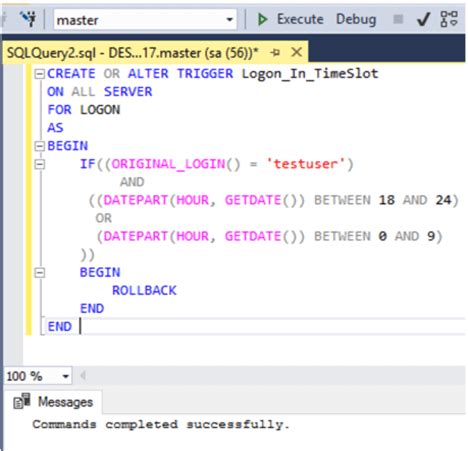Pin the SQLQuery2.sql tab
The height and width of the screenshot is (451, 468).
click(275, 52)
